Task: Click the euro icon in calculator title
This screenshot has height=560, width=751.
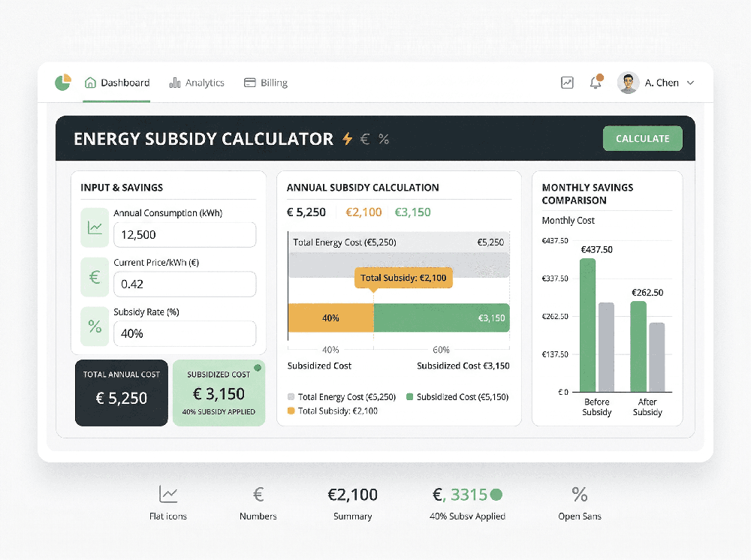Action: pyautogui.click(x=365, y=139)
